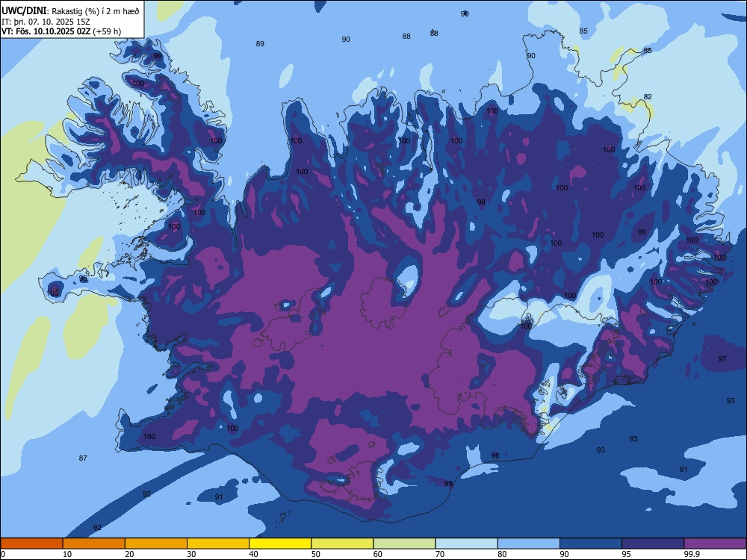The height and width of the screenshot is (560, 747).
Task: Click the bright yellow 40–50 legend swatch
Action: pos(280,544)
